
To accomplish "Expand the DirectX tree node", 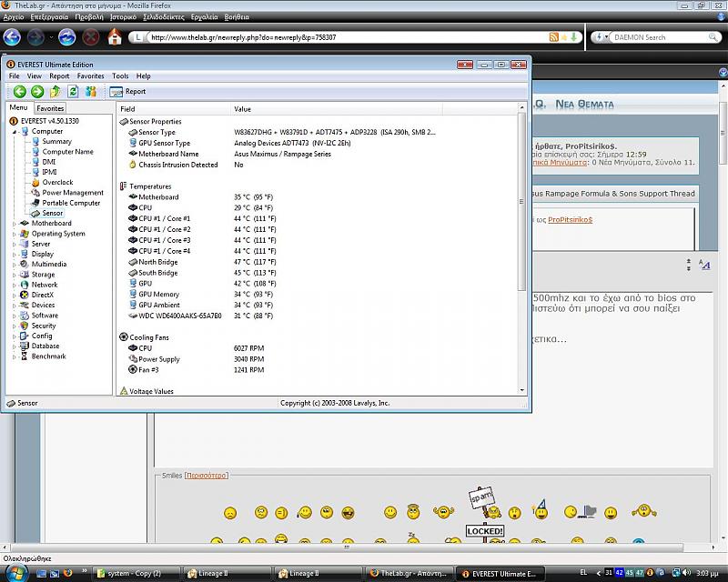I will click(14, 296).
